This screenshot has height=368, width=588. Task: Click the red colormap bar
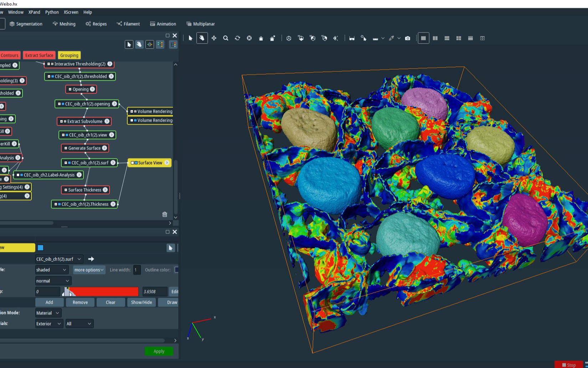[x=103, y=292]
